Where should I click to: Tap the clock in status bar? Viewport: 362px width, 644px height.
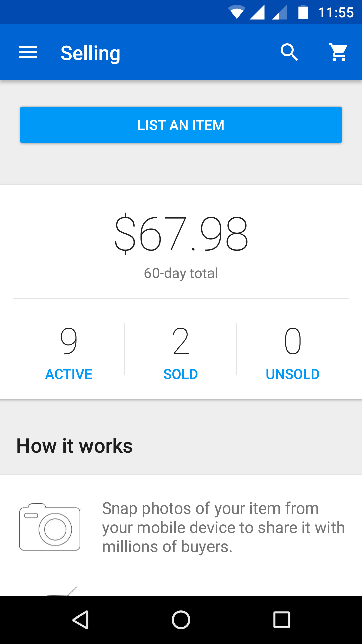pyautogui.click(x=336, y=13)
